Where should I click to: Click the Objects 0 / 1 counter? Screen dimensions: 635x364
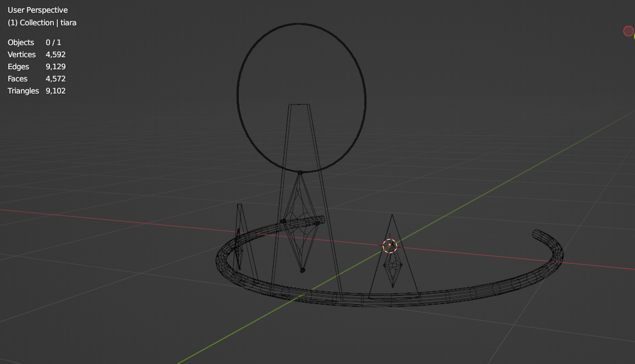click(53, 42)
